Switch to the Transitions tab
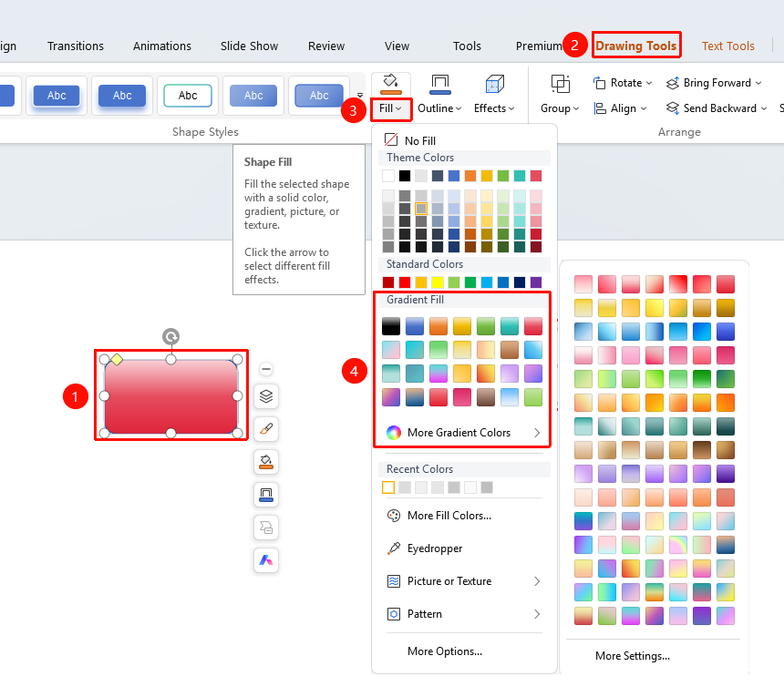This screenshot has width=784, height=697. click(x=76, y=46)
